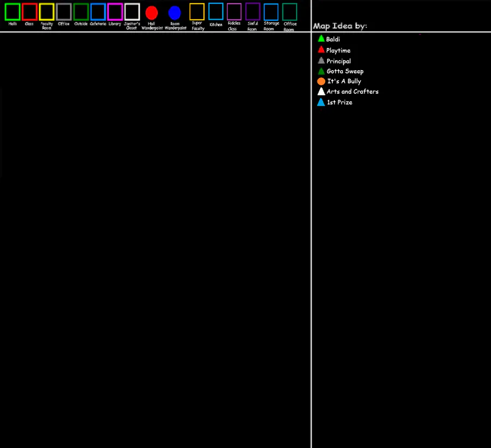This screenshot has height=448, width=491.
Task: Click the 'Cafeteria' label text
Action: tap(98, 24)
